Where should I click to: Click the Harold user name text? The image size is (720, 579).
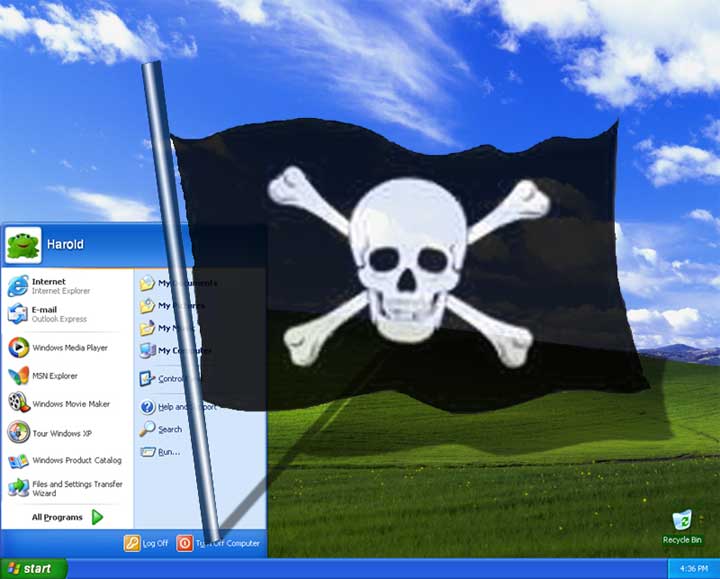point(65,244)
